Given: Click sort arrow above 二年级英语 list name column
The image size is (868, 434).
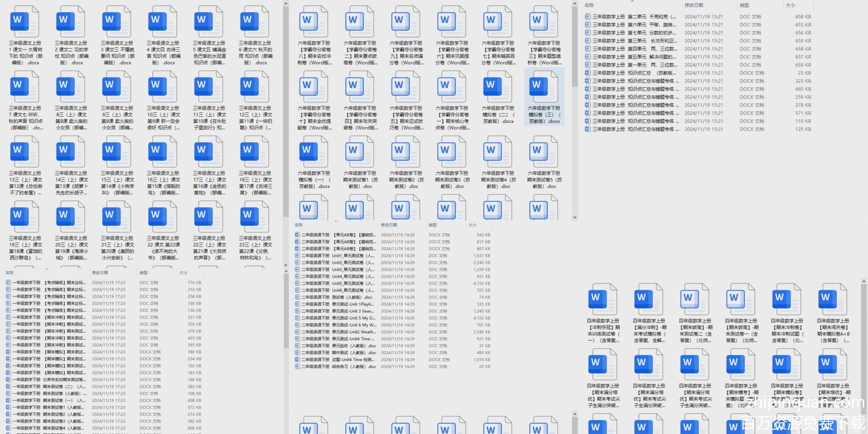Looking at the screenshot, I should [x=335, y=221].
